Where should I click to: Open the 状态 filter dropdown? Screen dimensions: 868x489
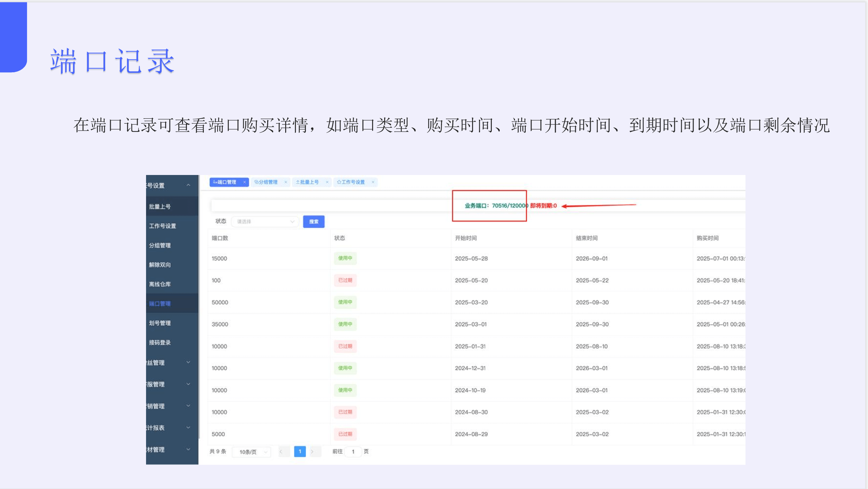tap(265, 221)
